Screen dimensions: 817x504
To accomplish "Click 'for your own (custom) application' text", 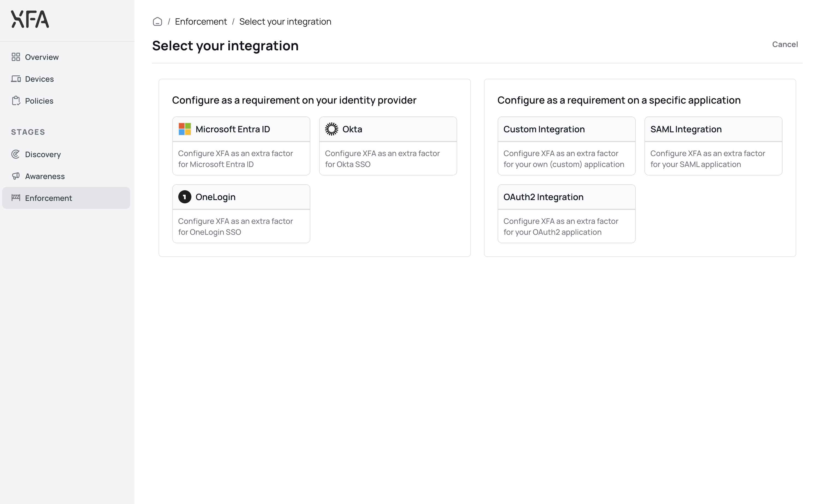I will [564, 164].
